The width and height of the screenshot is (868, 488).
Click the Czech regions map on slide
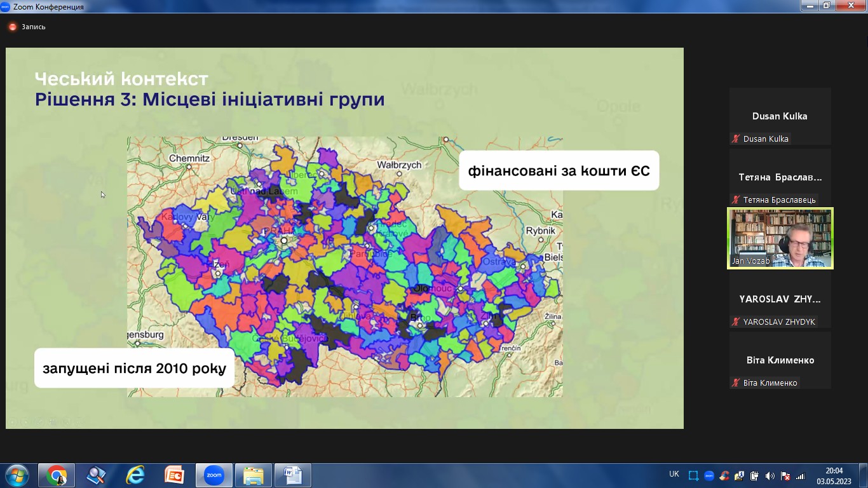point(344,266)
